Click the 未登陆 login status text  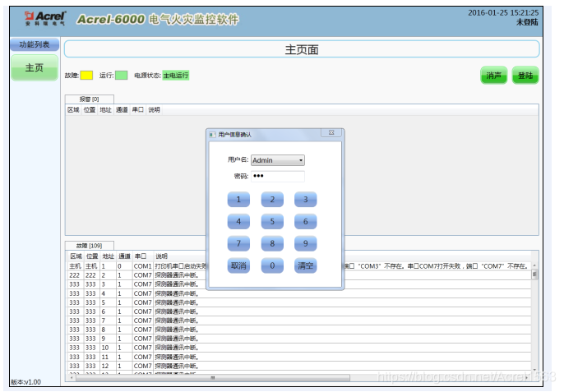click(527, 22)
